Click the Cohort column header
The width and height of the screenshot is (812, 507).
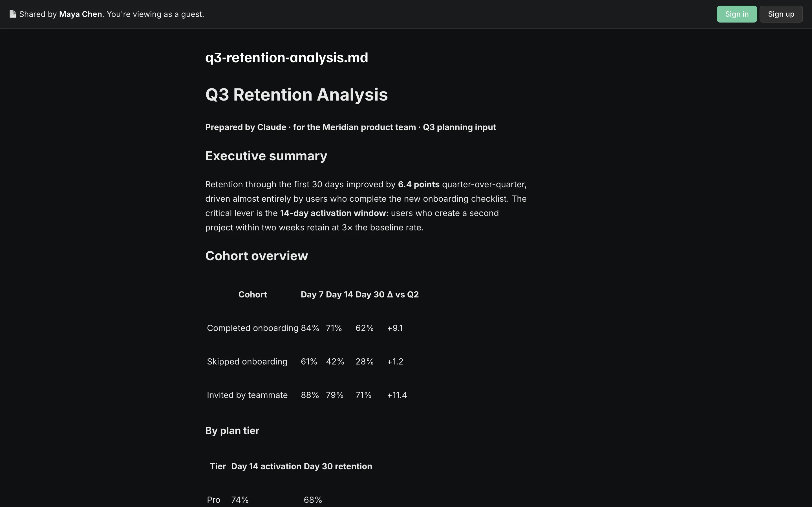[253, 294]
